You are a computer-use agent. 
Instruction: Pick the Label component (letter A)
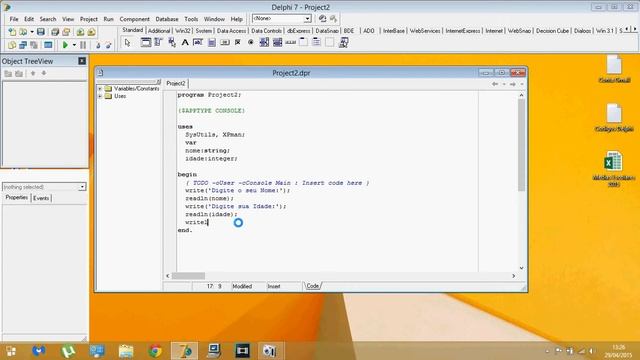point(185,42)
